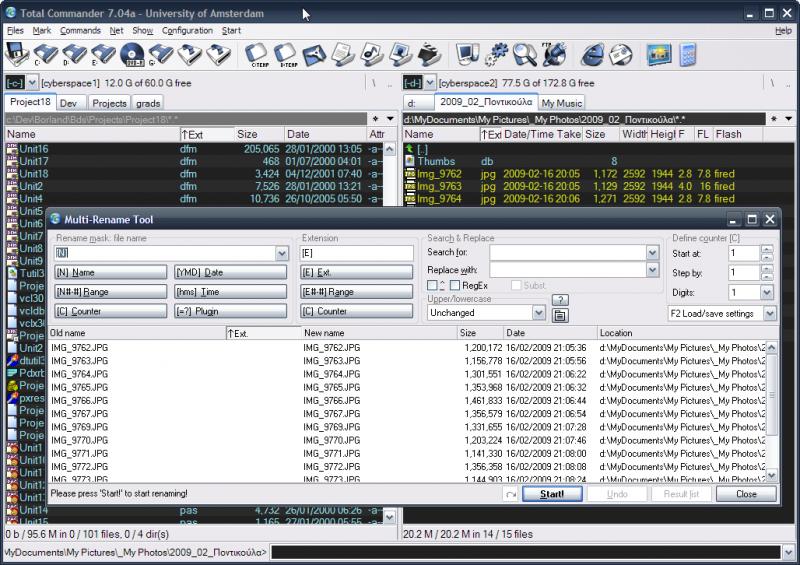Open the Mark menu
The height and width of the screenshot is (565, 800).
pos(41,31)
